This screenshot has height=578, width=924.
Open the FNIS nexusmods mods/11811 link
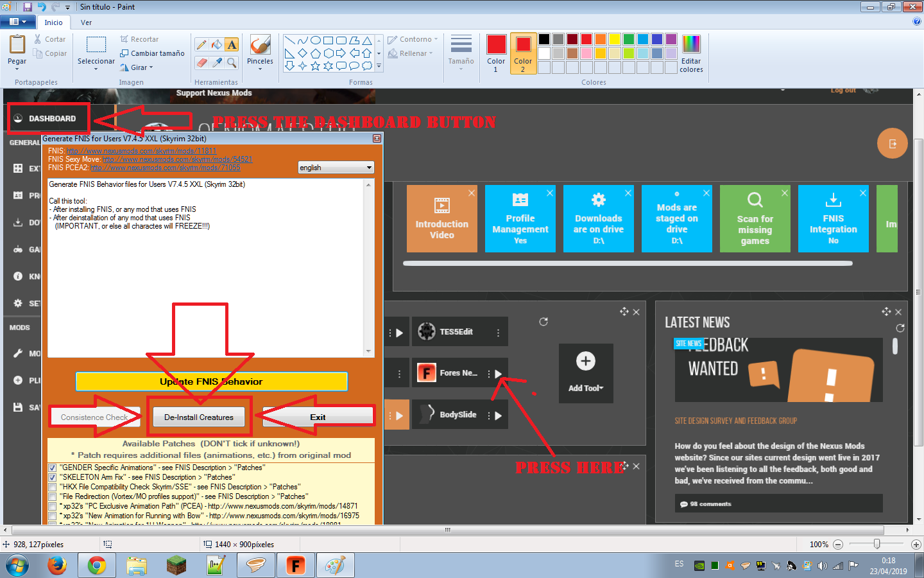pyautogui.click(x=142, y=151)
